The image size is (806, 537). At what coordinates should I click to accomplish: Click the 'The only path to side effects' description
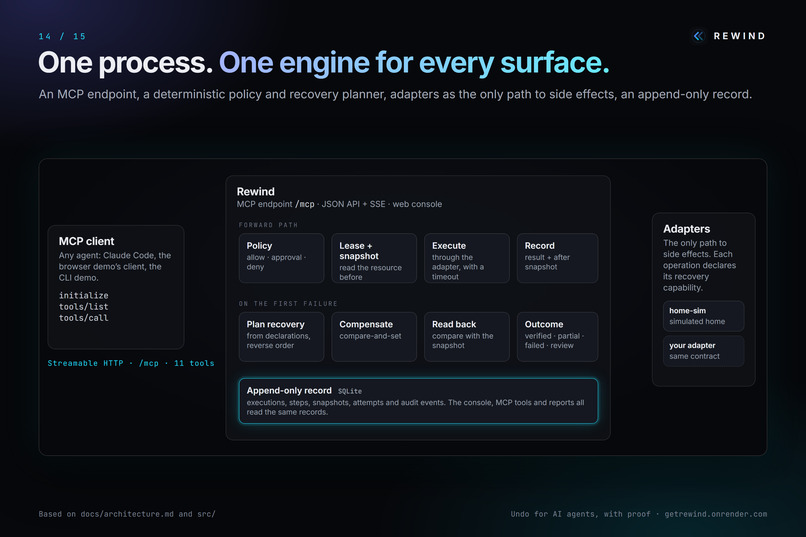coord(699,265)
